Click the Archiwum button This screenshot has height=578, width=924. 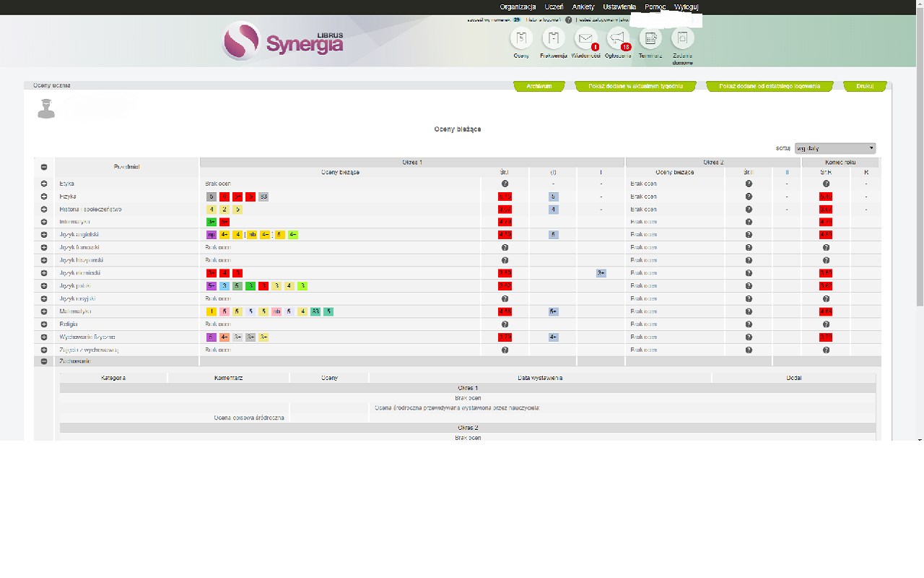tap(539, 86)
